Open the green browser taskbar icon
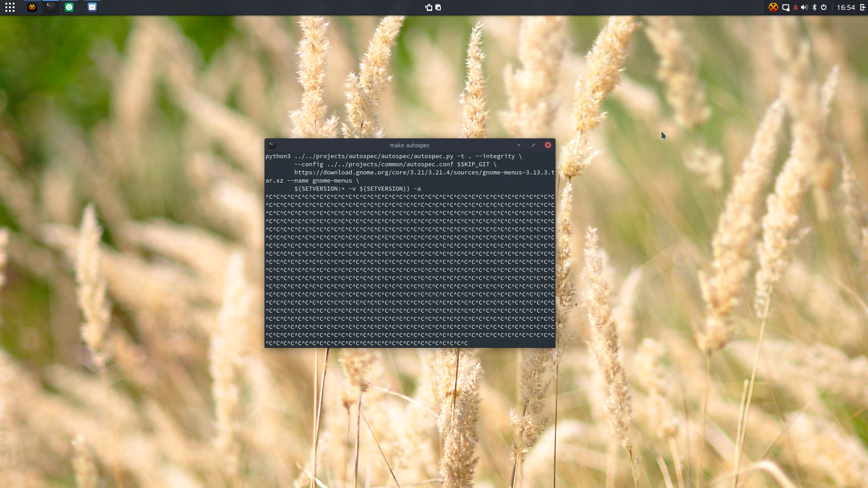Viewport: 868px width, 488px height. (x=69, y=7)
